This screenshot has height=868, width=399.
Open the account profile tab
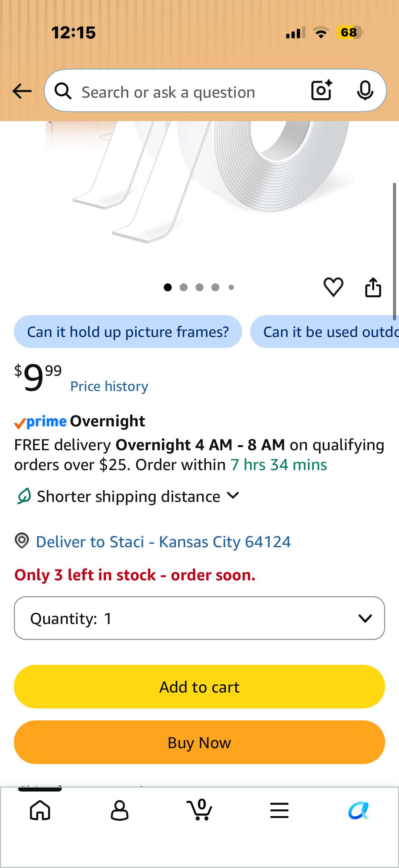tap(119, 810)
